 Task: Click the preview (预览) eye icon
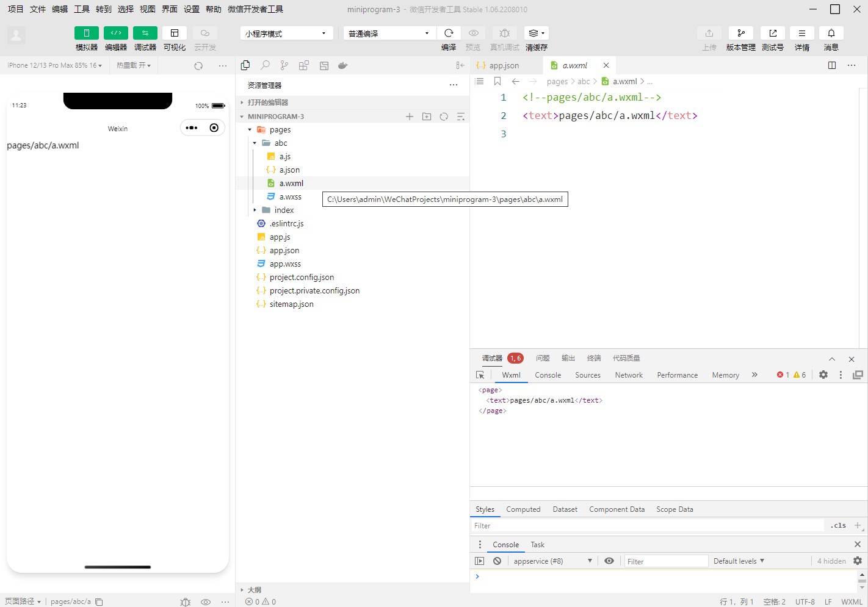click(473, 33)
